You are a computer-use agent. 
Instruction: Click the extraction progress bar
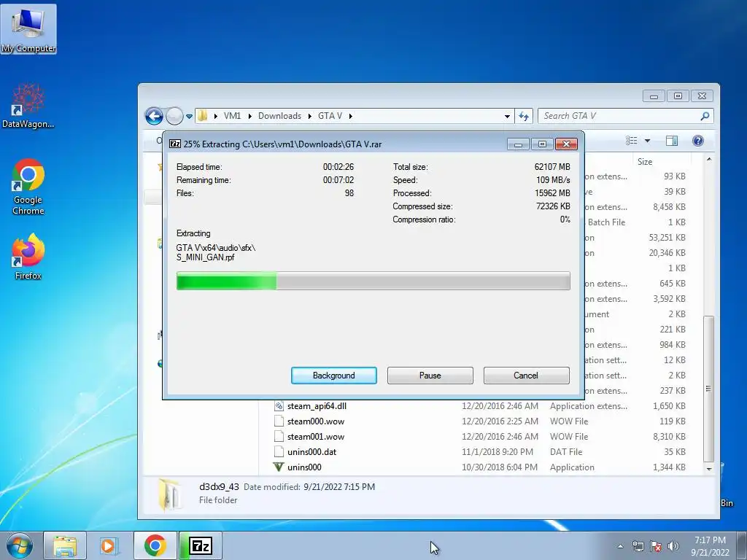[x=373, y=281]
